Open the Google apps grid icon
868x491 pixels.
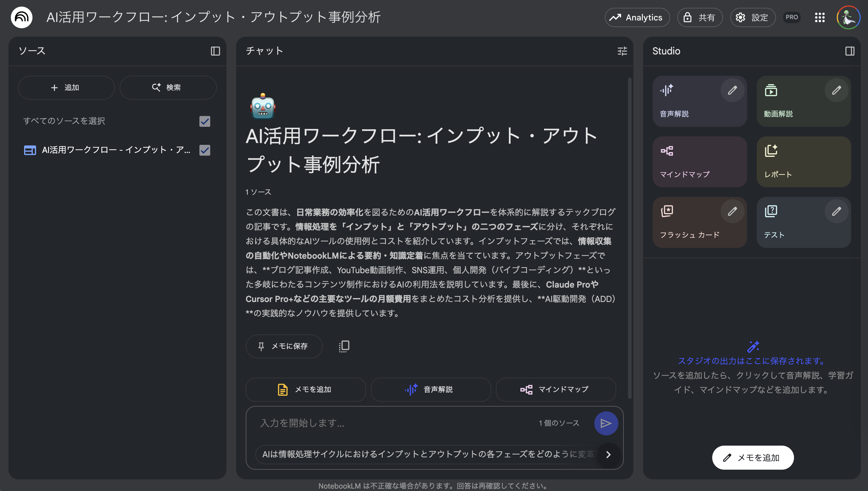coord(819,17)
